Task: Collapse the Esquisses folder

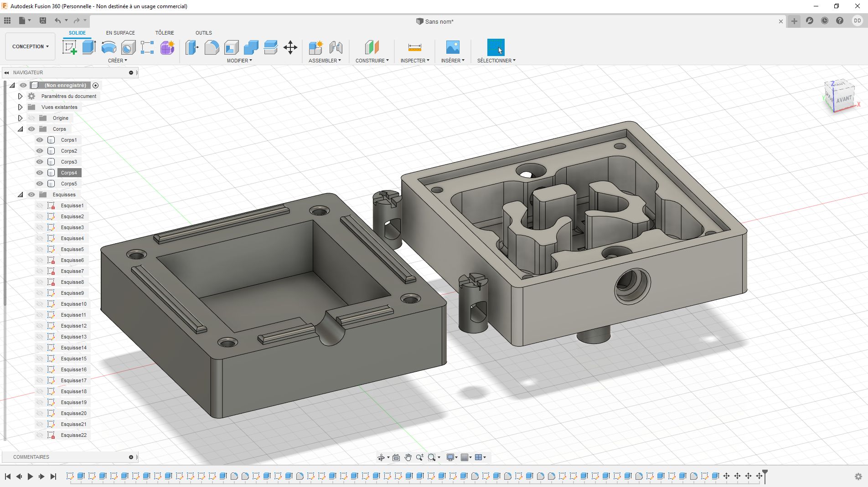Action: click(21, 195)
